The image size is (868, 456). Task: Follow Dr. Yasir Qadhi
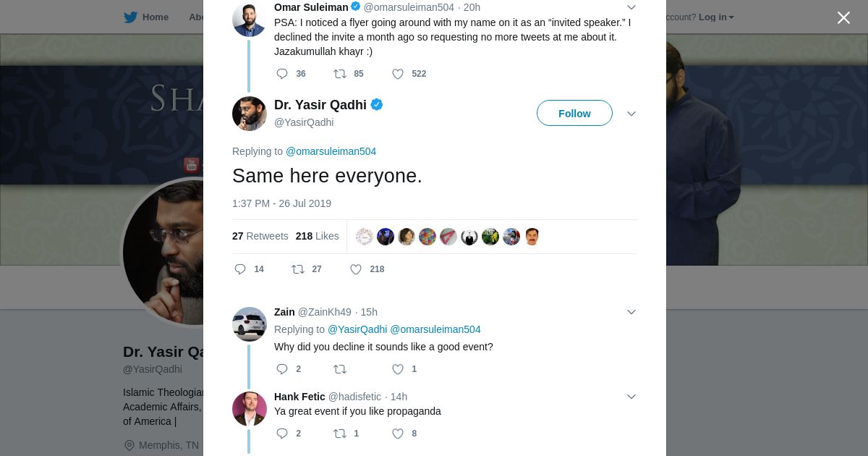[574, 113]
